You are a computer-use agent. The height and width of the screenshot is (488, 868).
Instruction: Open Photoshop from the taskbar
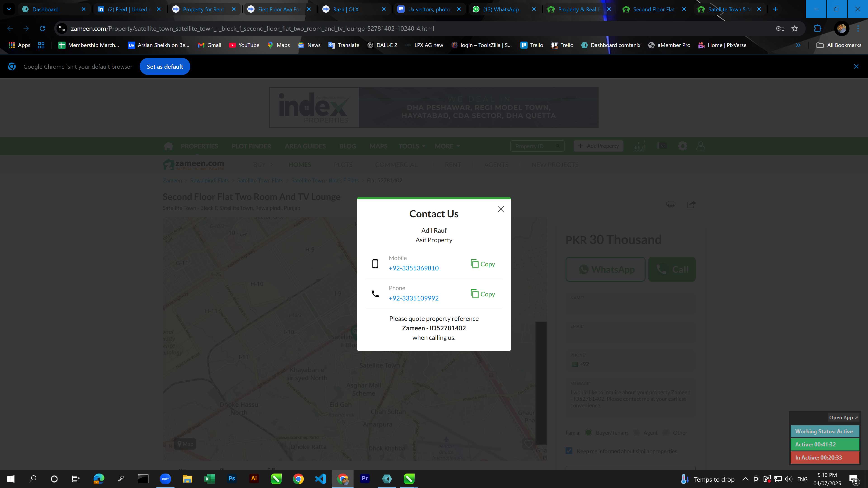point(231,479)
